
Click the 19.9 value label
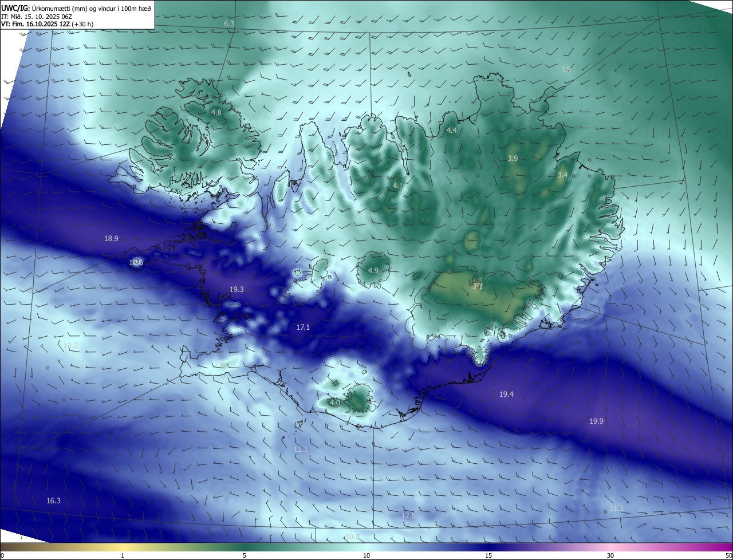coord(596,421)
